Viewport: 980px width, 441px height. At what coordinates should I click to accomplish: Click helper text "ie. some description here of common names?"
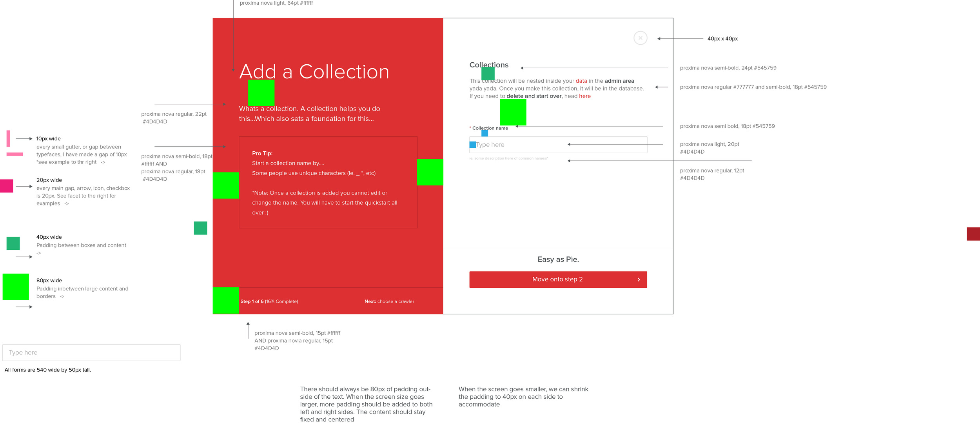coord(508,158)
